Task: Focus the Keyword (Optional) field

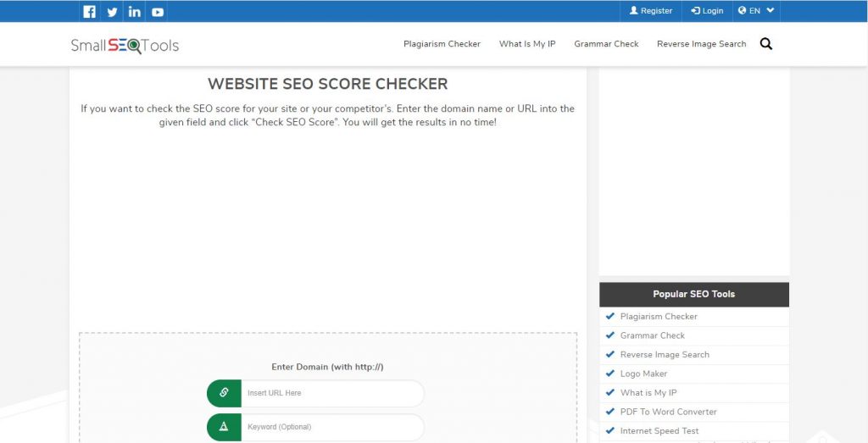Action: pyautogui.click(x=332, y=427)
